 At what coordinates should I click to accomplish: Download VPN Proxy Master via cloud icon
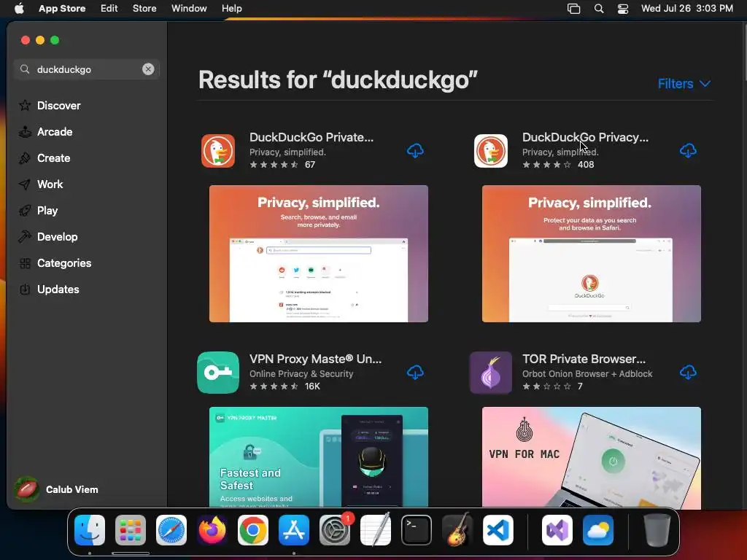pos(415,373)
